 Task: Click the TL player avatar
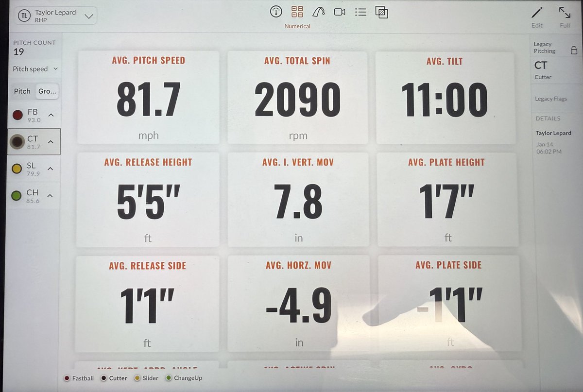[x=24, y=16]
